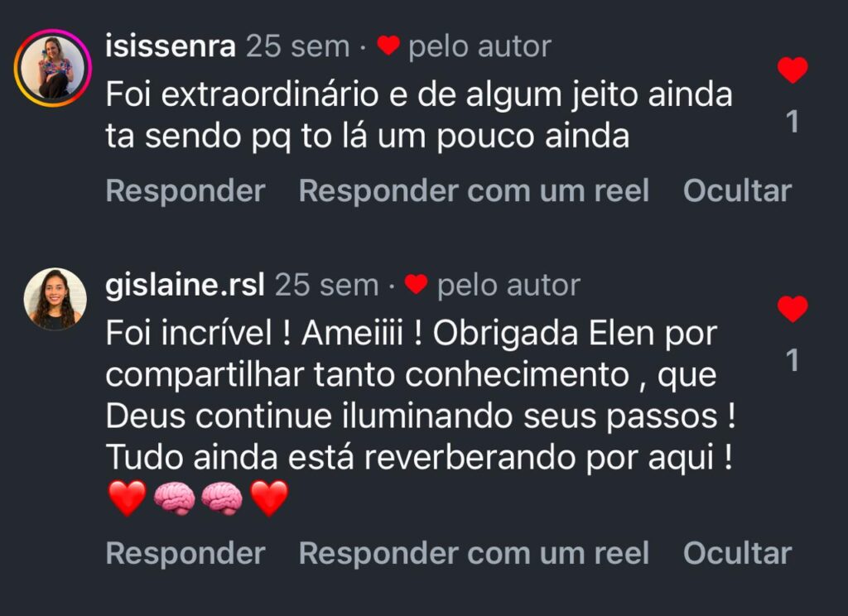View like count on gislaine.rsl's comment
Viewport: 848px width, 616px height.
coord(793,361)
